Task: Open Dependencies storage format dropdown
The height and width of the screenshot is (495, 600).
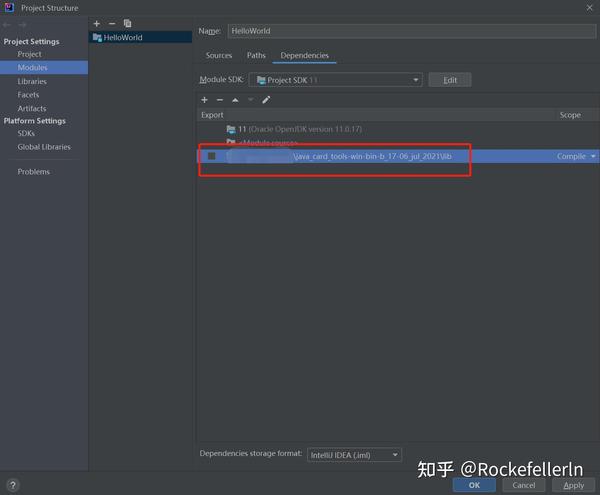Action: point(354,455)
